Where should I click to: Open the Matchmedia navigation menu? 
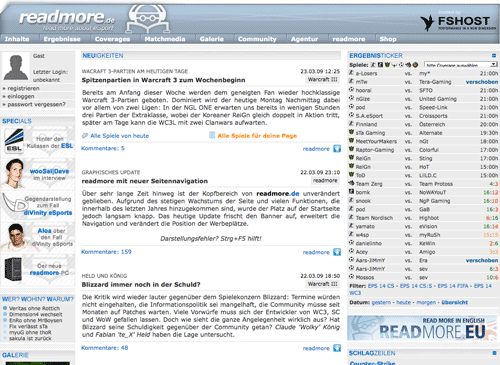[x=165, y=39]
